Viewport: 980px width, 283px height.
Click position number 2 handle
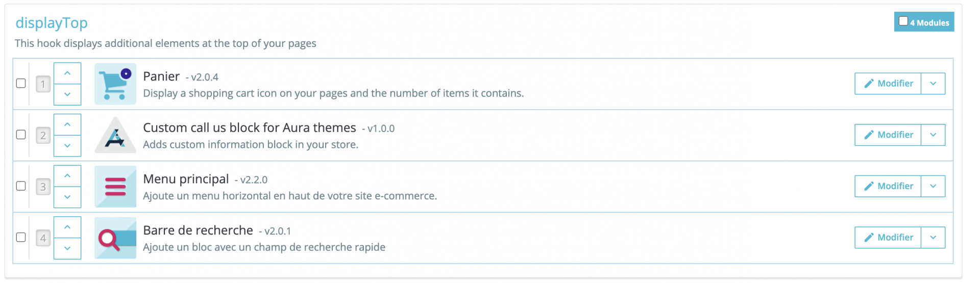pos(43,136)
